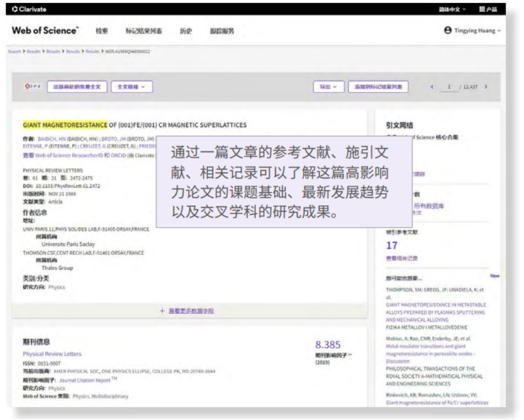Image resolution: width=524 pixels, height=420 pixels.
Task: Open author CREUZET, G link
Action: (x=93, y=146)
